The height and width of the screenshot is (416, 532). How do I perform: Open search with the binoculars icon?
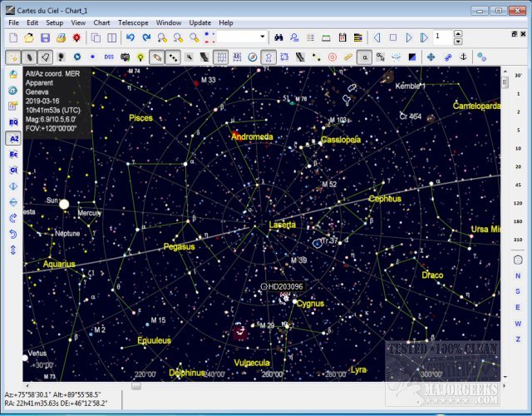[x=278, y=37]
